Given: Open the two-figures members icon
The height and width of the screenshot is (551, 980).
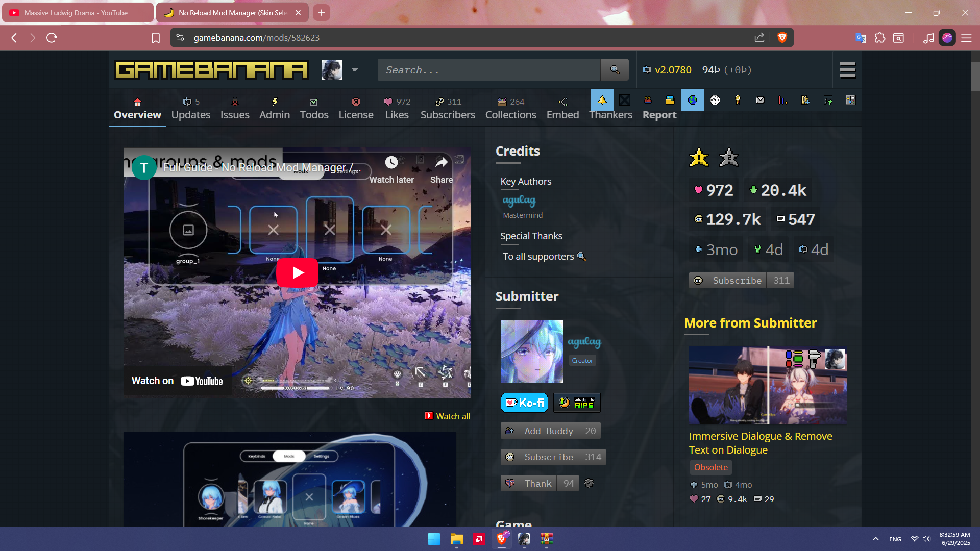Looking at the screenshot, I should tap(648, 100).
